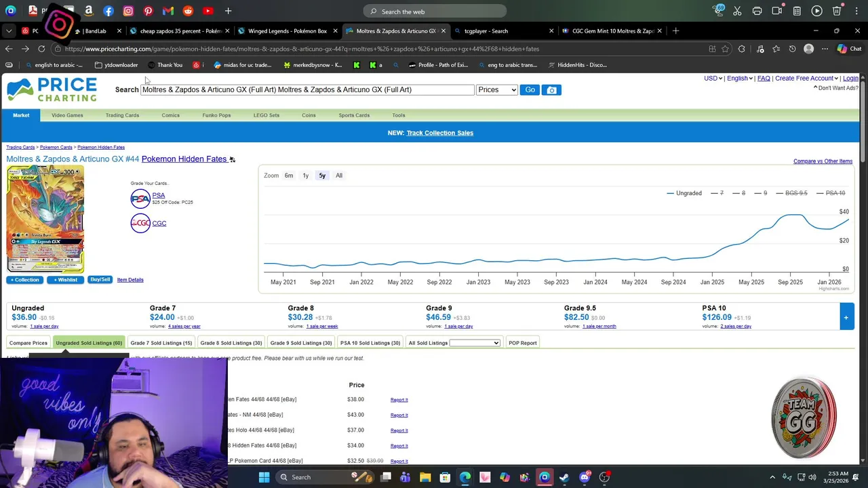The height and width of the screenshot is (488, 868).
Task: Add a new pinned shortcut with plus
Action: coord(228,11)
